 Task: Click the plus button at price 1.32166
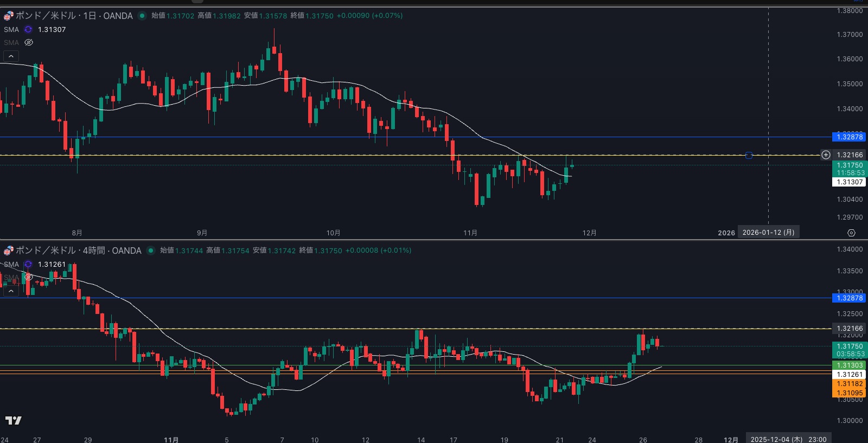(826, 155)
